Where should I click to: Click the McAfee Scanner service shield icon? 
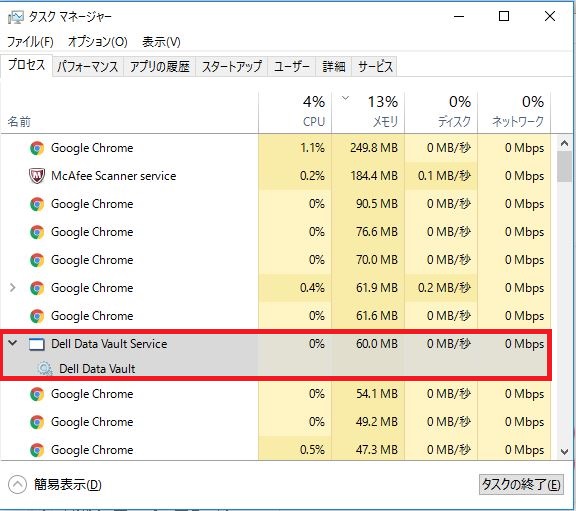point(37,176)
